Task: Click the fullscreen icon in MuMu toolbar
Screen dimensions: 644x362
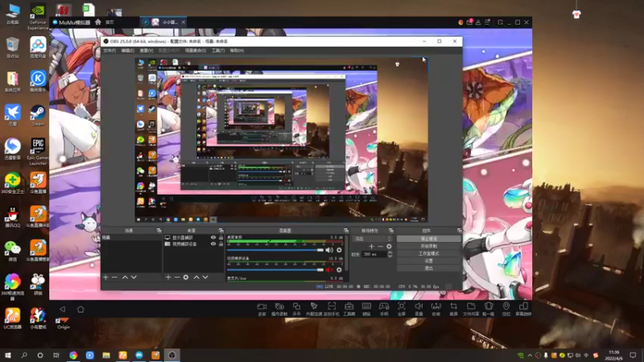Action: click(401, 306)
